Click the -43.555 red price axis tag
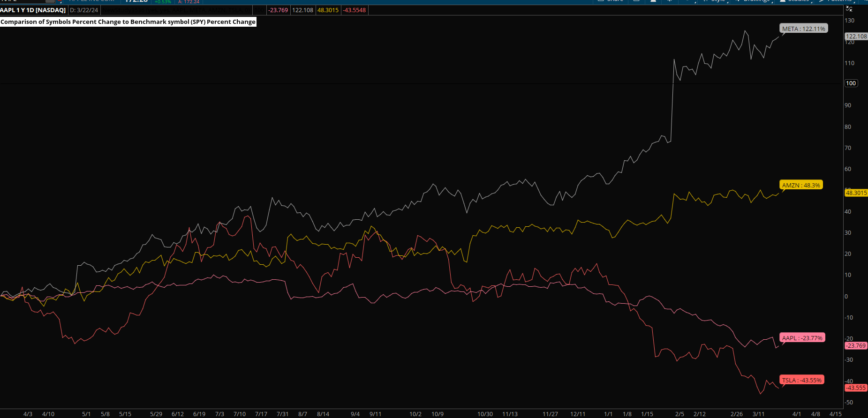Viewport: 868px width, 418px height. pyautogui.click(x=856, y=388)
